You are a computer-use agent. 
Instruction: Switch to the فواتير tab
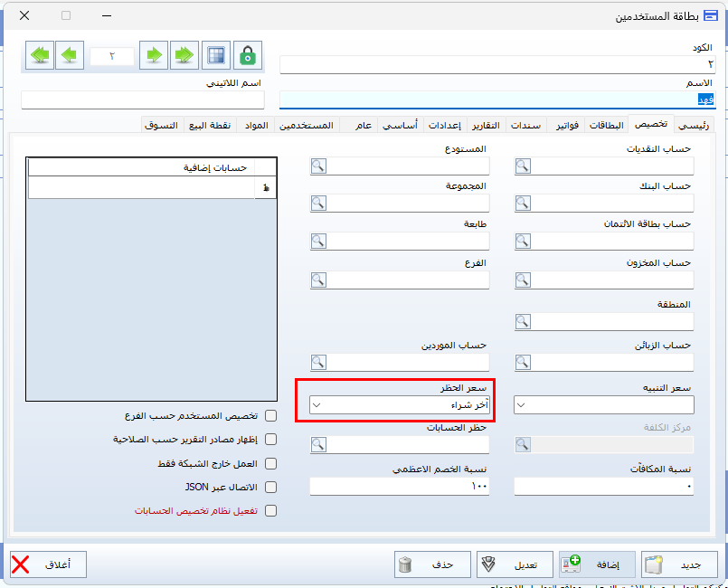point(568,125)
